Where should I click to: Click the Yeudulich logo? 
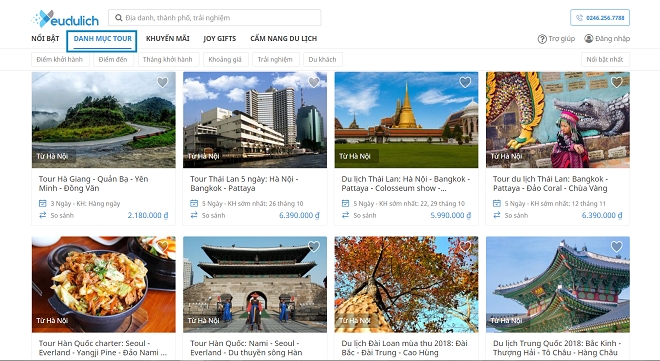pos(65,19)
